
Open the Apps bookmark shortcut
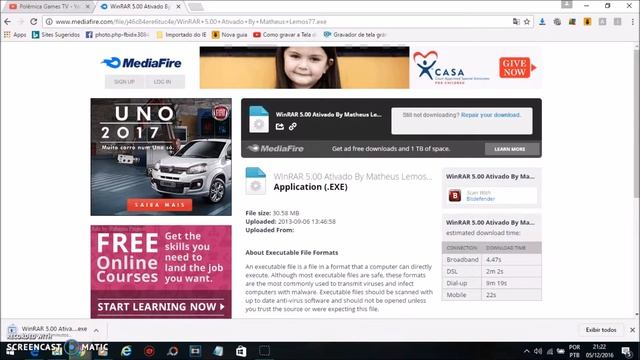click(x=15, y=35)
